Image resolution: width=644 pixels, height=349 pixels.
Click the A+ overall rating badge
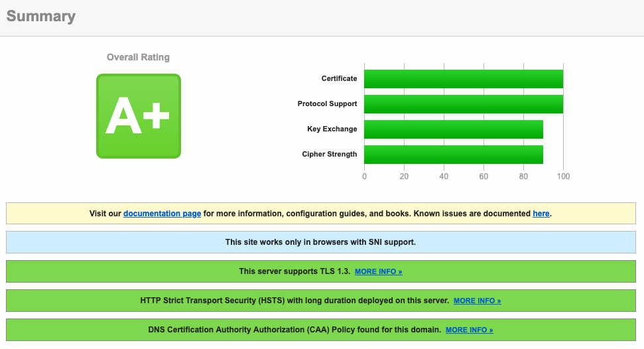[138, 116]
